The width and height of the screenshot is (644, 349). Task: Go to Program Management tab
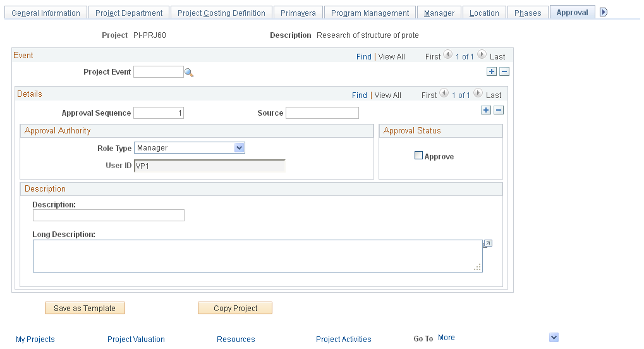(x=370, y=13)
